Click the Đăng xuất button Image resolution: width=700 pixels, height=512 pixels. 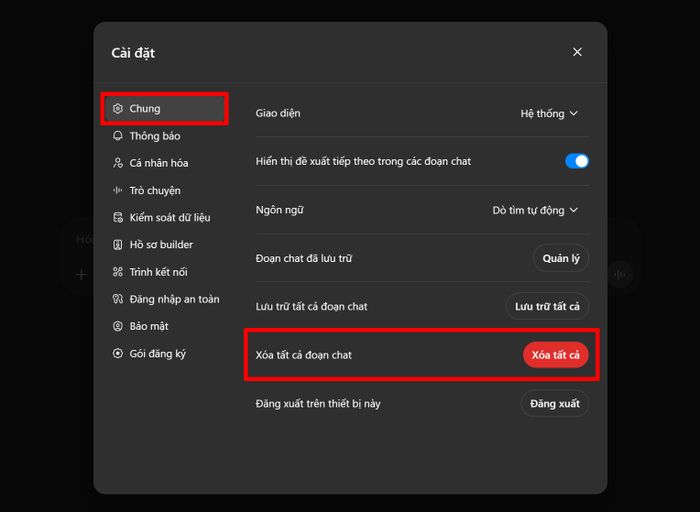tap(554, 404)
